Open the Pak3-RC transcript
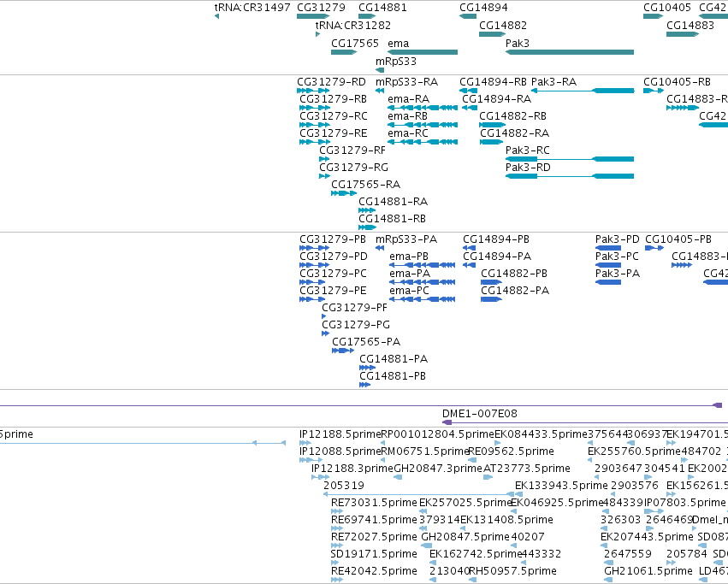The height and width of the screenshot is (584, 728). pos(570,159)
